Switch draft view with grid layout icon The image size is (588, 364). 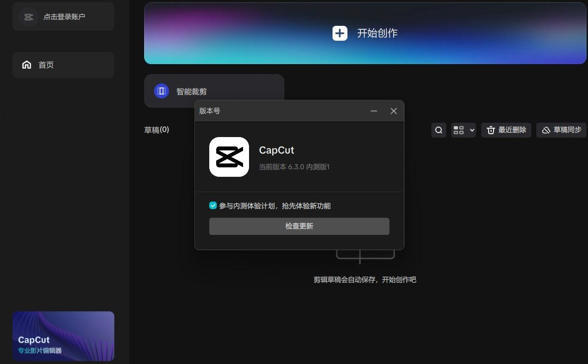pos(459,130)
